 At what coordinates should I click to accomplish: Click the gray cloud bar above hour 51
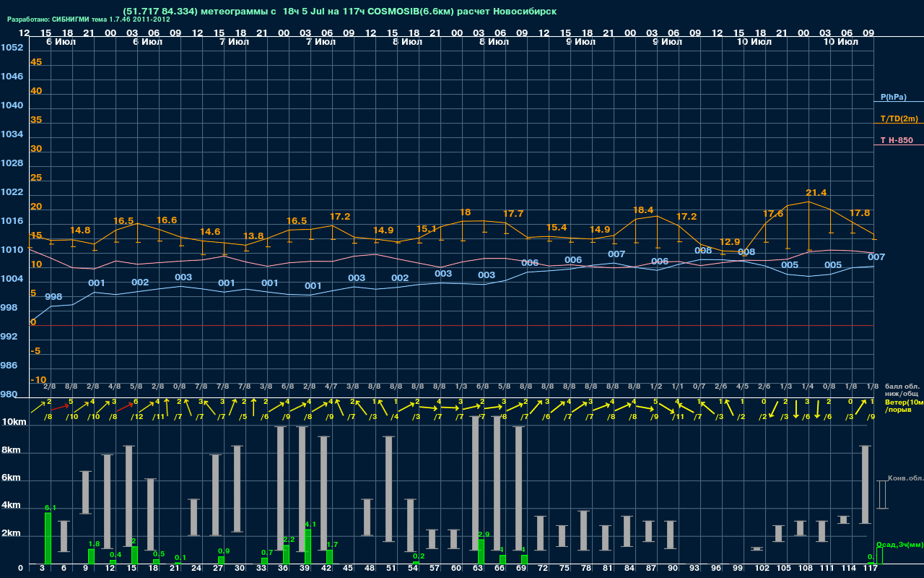[x=389, y=489]
